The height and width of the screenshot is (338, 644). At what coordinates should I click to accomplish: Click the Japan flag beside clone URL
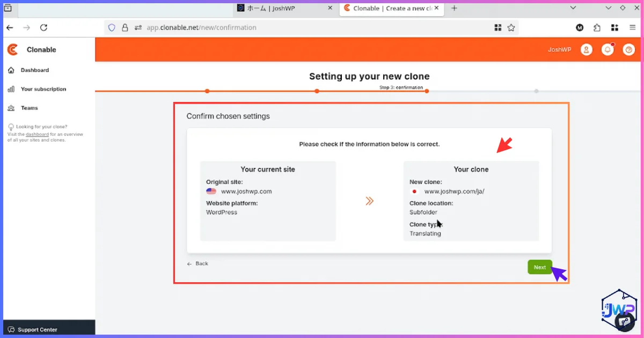pyautogui.click(x=414, y=191)
